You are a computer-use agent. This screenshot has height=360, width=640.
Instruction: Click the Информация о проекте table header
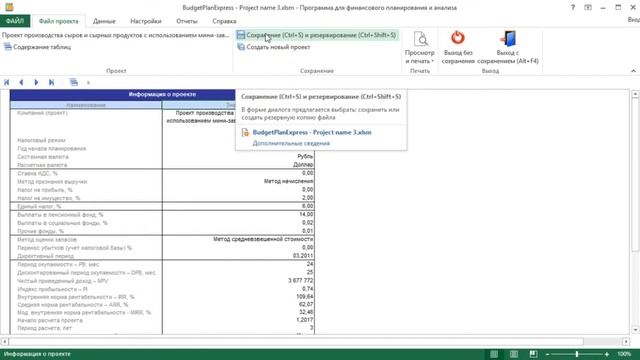pos(162,95)
